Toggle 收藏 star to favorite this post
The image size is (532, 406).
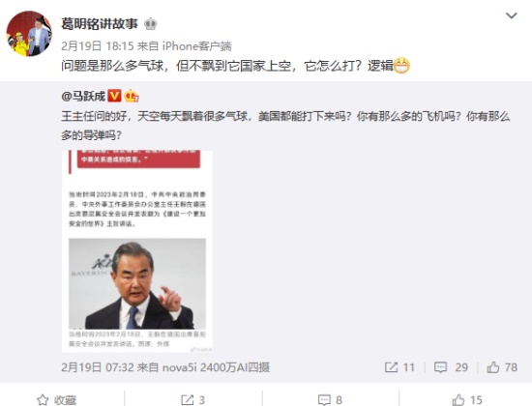point(56,400)
